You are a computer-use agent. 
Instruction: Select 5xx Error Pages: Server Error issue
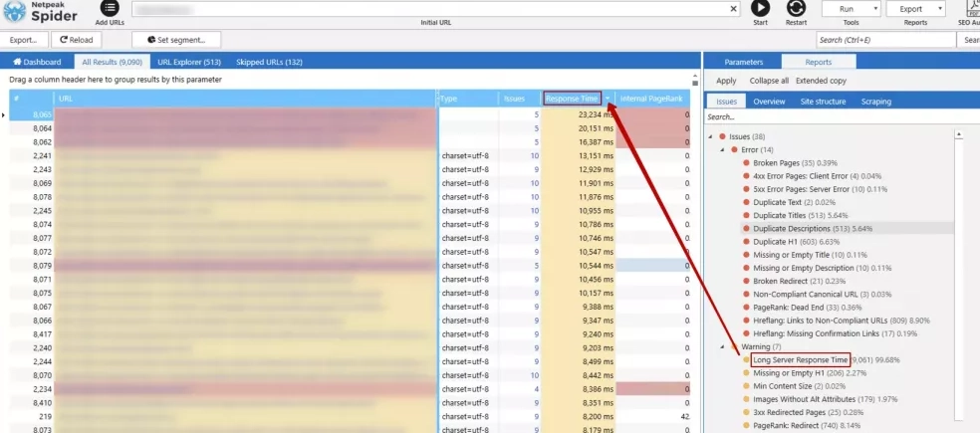click(820, 189)
